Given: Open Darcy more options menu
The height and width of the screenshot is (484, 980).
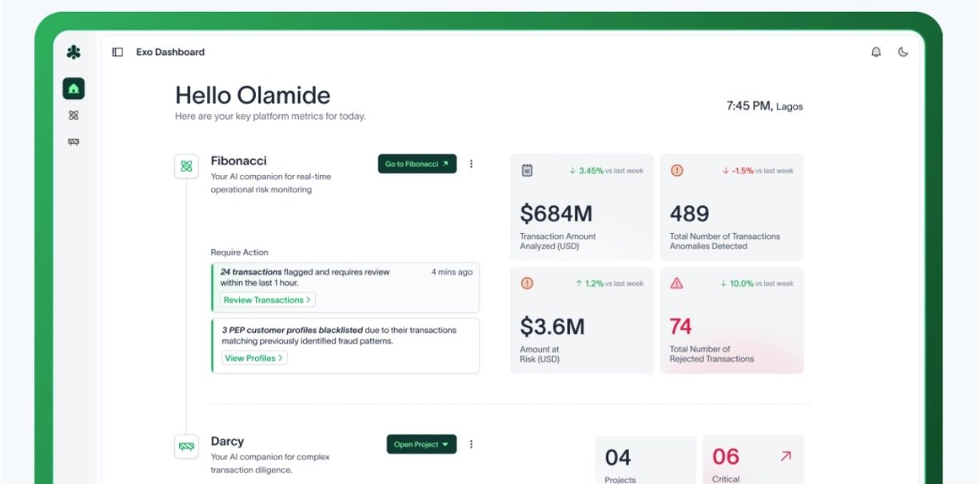Looking at the screenshot, I should click(x=471, y=444).
